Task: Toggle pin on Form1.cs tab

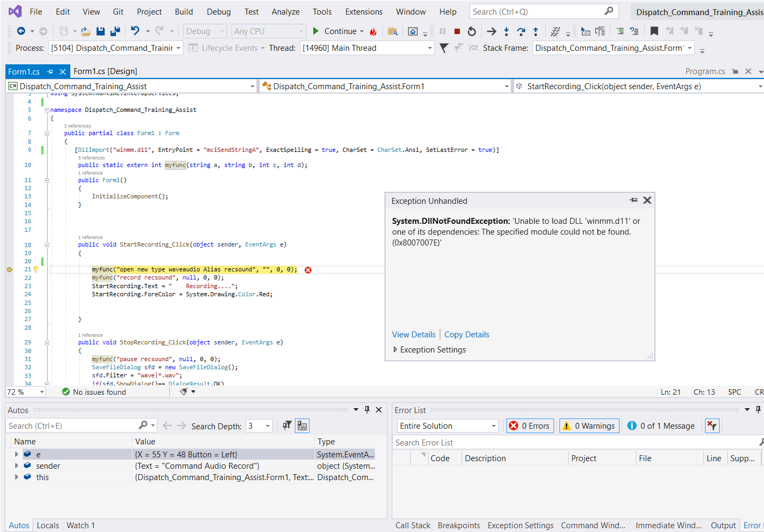Action: coord(50,71)
